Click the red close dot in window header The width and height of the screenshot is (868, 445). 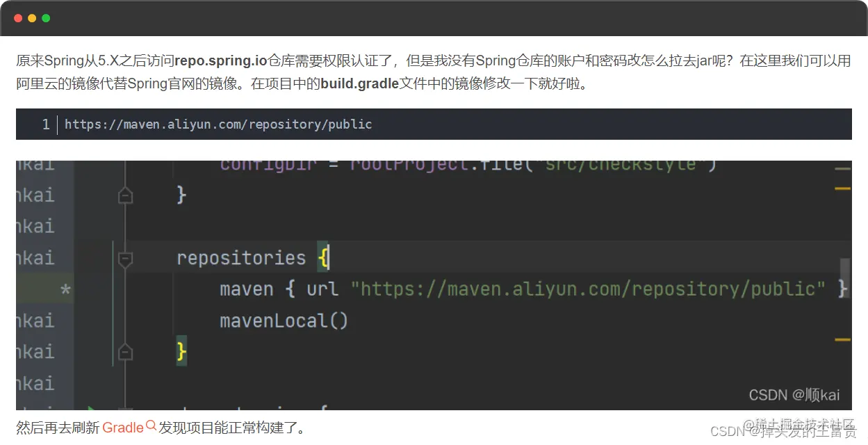pyautogui.click(x=18, y=18)
